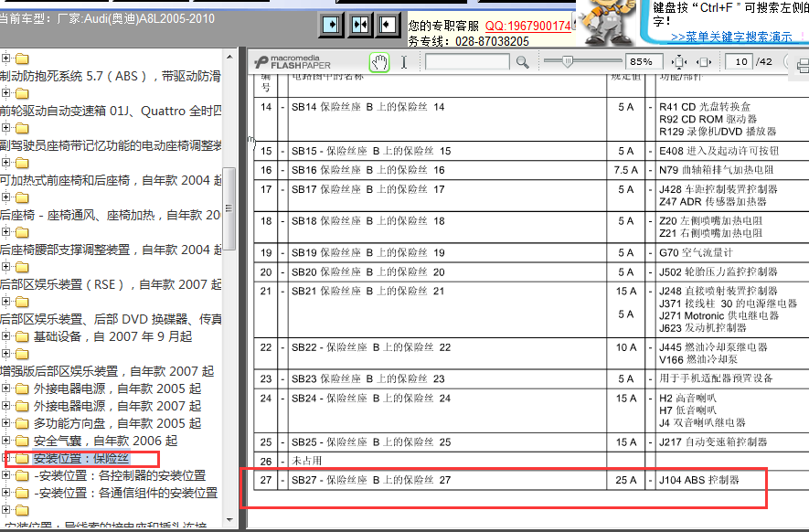The height and width of the screenshot is (532, 809).
Task: Open 可加热式前座椅和后座椅 tree item
Action: click(111, 180)
